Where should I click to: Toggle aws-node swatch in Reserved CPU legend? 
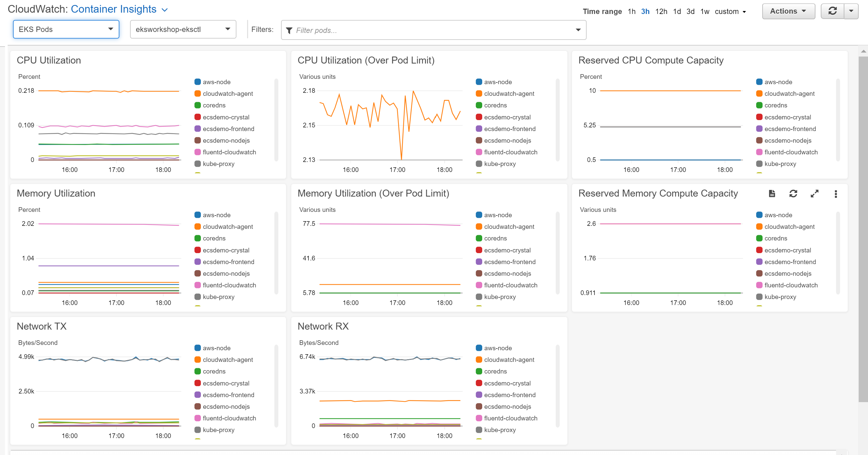pos(760,82)
